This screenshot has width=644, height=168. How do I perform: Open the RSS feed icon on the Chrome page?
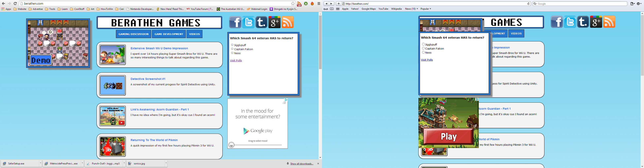(x=288, y=22)
